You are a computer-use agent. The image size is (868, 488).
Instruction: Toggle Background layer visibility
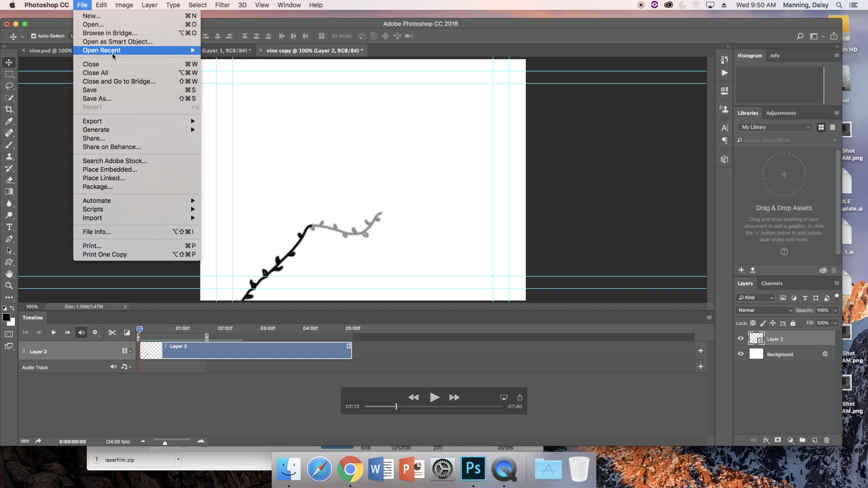click(x=741, y=354)
